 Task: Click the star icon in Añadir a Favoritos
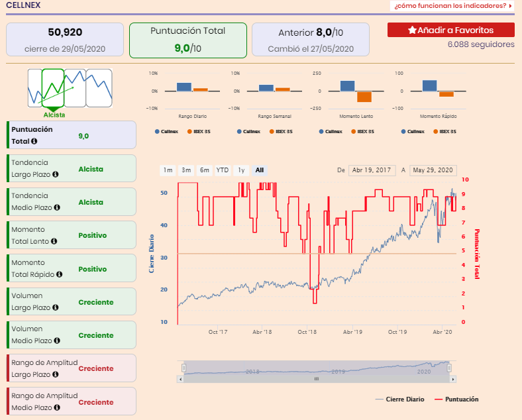pyautogui.click(x=412, y=30)
